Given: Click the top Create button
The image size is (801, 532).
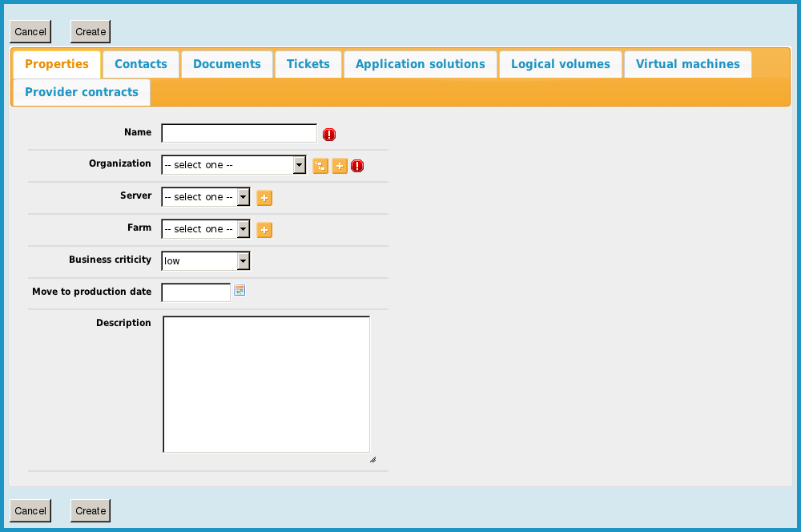Looking at the screenshot, I should pyautogui.click(x=91, y=32).
